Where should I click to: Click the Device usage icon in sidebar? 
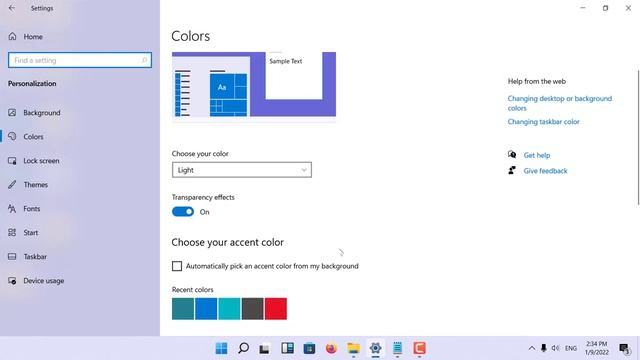tap(12, 280)
